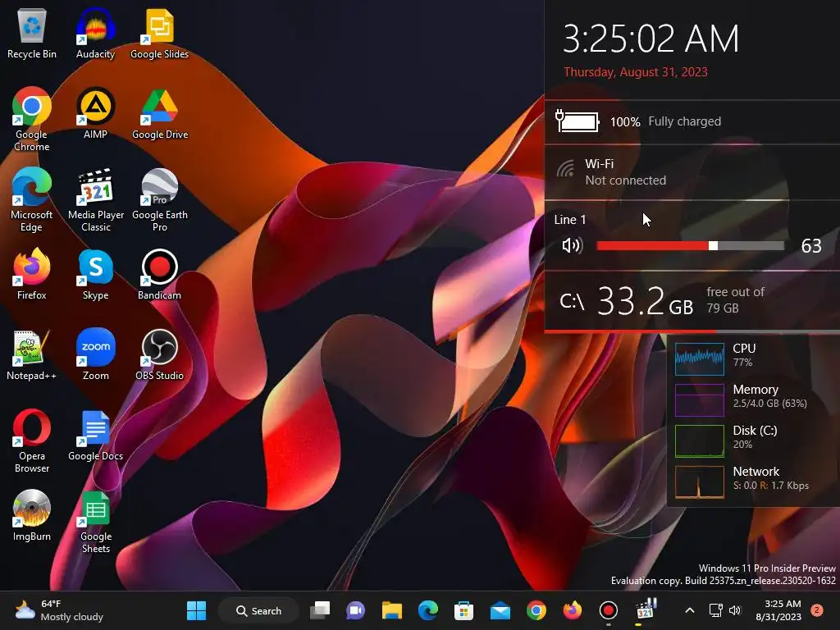The image size is (840, 630).
Task: Select the Zoom desktop shortcut
Action: coord(95,354)
